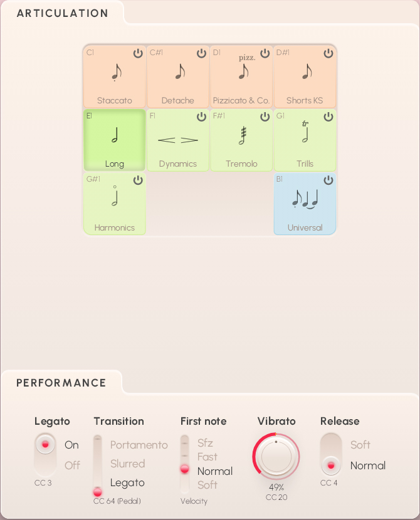
Task: Click the Vibrato knob
Action: pos(276,456)
